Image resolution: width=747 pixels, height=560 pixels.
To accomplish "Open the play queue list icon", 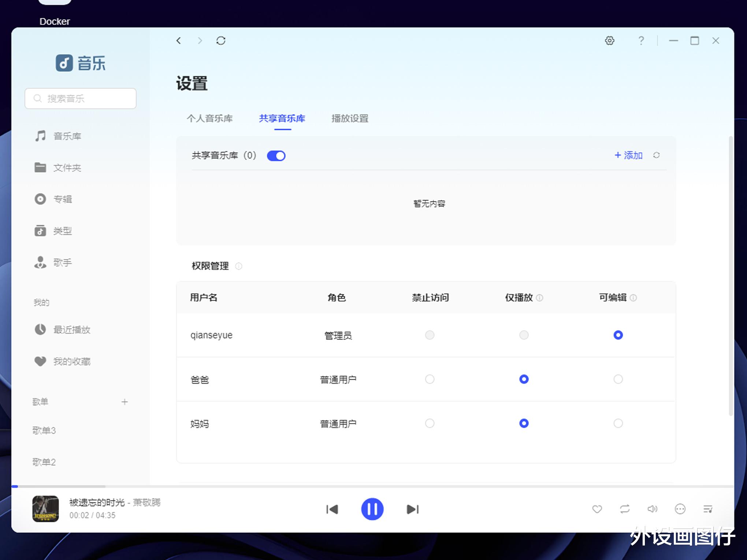I will pyautogui.click(x=708, y=509).
